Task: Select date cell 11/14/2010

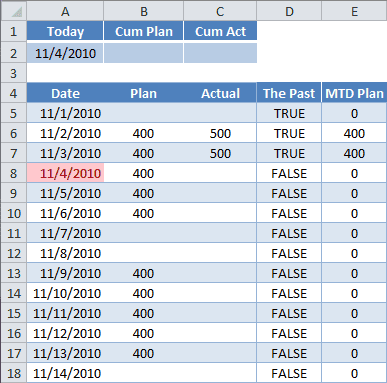Action: pos(65,373)
